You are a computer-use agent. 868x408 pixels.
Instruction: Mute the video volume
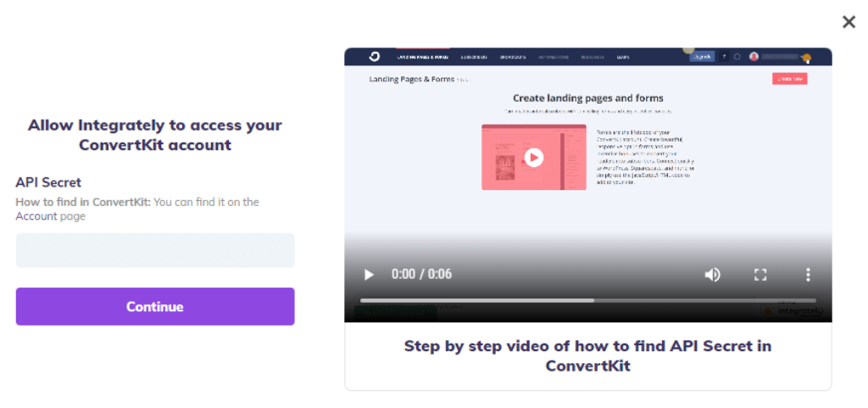click(x=712, y=274)
